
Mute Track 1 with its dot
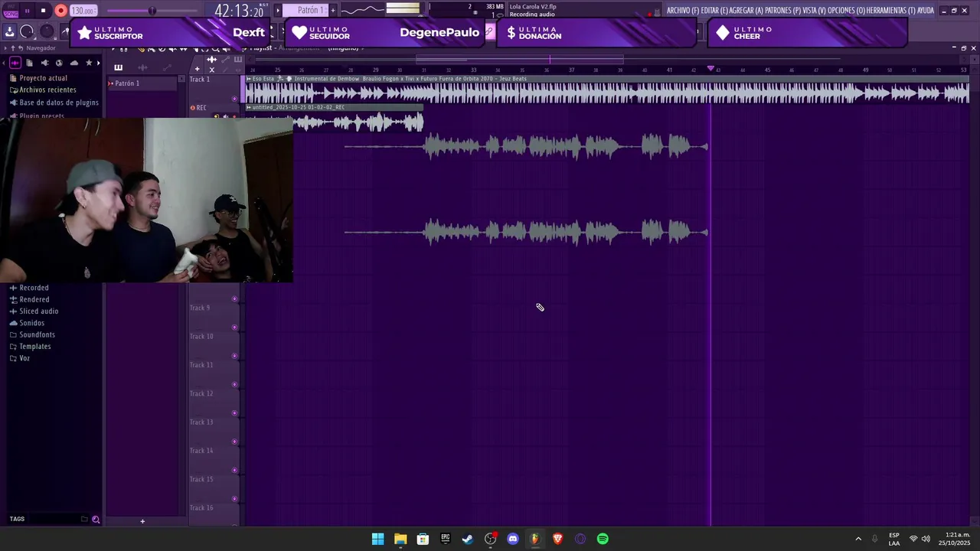(234, 99)
